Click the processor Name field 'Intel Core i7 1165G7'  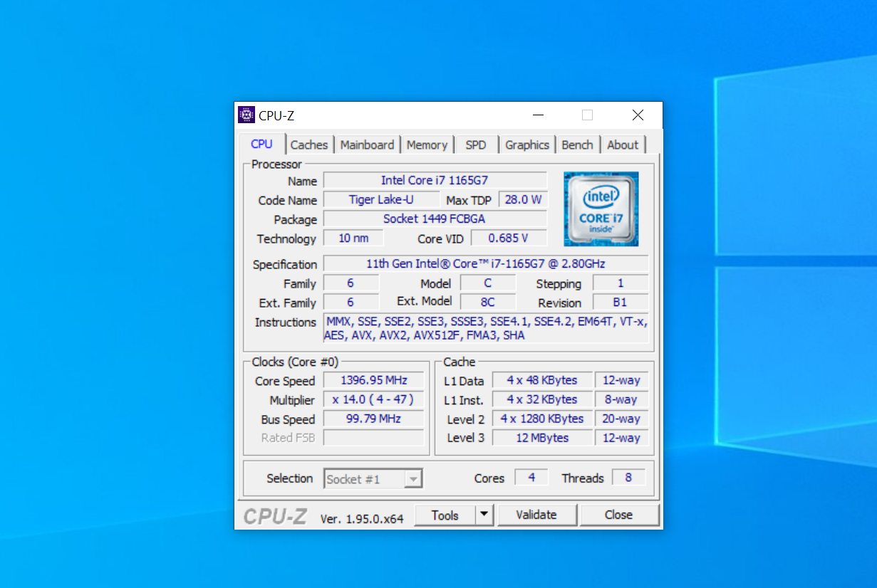coord(435,181)
